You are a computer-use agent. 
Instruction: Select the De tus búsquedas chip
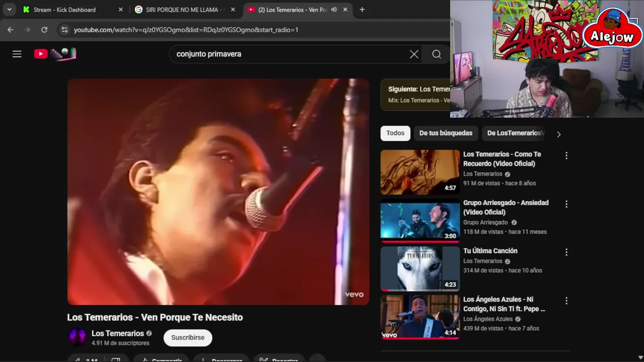point(446,133)
